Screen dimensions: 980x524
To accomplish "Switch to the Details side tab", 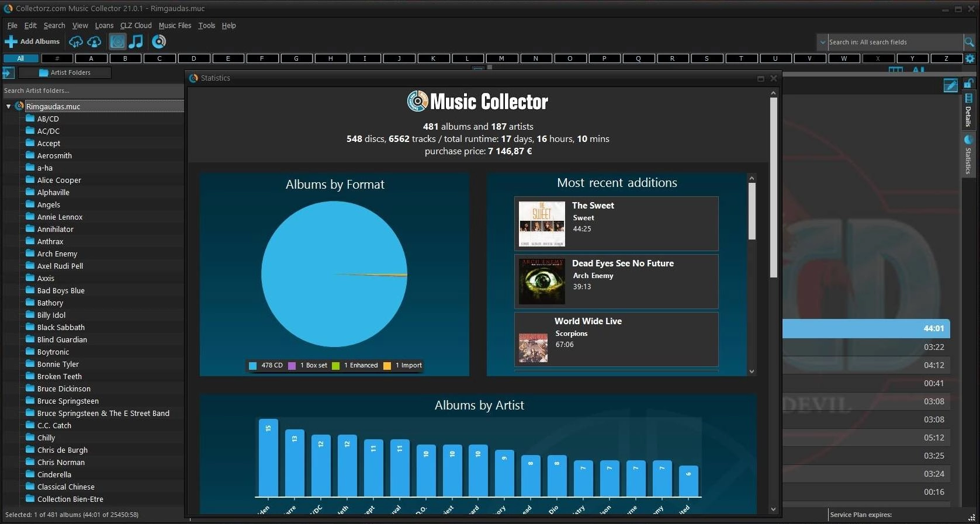I will coord(968,110).
